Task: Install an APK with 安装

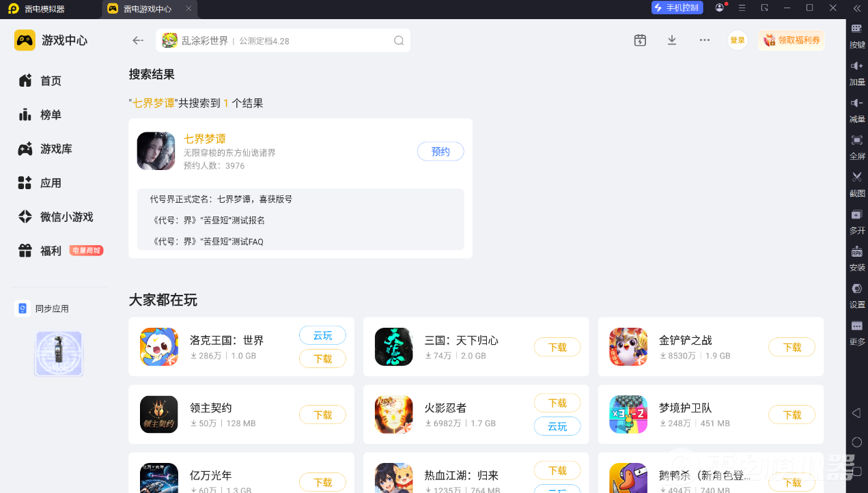Action: [x=857, y=258]
